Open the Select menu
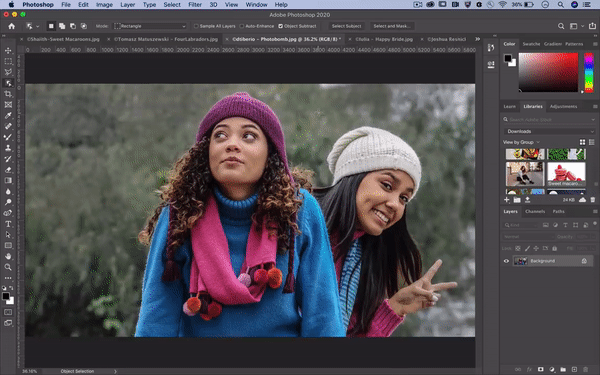The height and width of the screenshot is (375, 600). pos(172,5)
